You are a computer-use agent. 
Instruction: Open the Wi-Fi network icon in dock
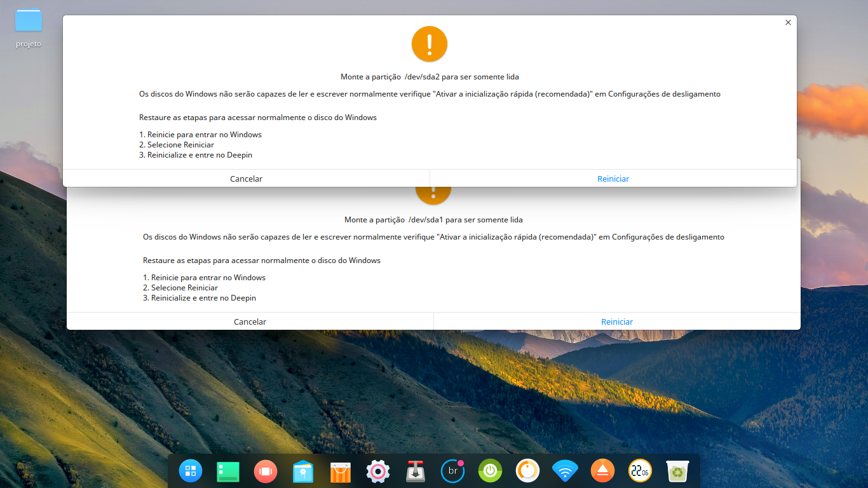pos(565,471)
